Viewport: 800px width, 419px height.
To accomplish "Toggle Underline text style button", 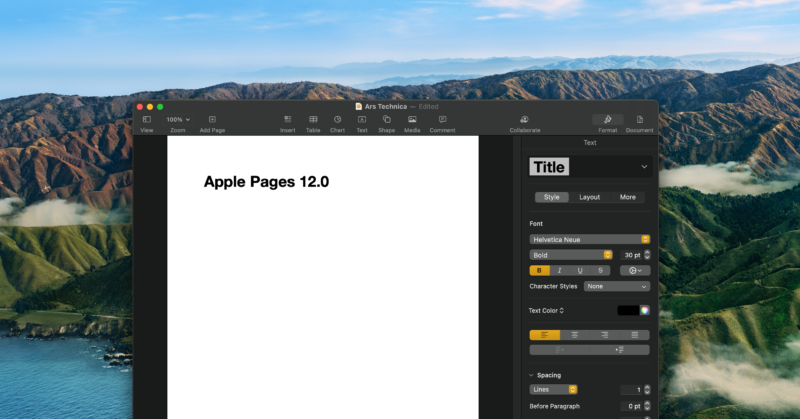I will (580, 270).
